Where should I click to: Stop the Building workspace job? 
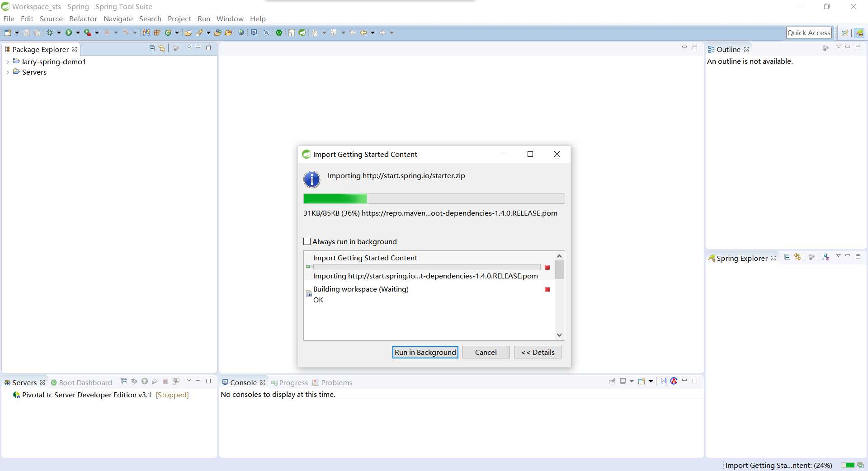pyautogui.click(x=547, y=289)
